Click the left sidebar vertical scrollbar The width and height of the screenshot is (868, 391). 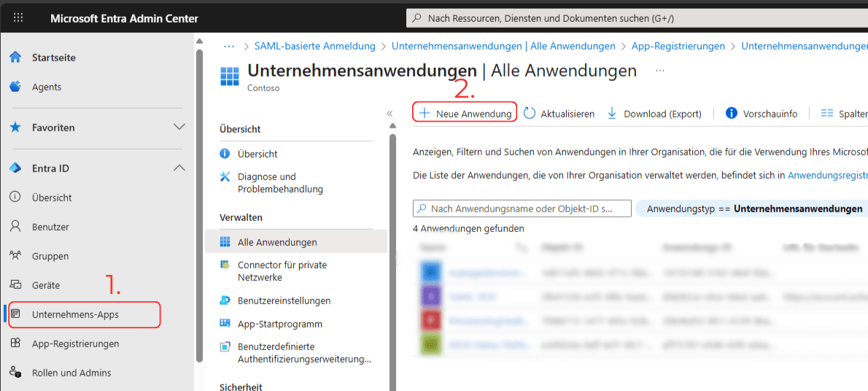pyautogui.click(x=200, y=206)
